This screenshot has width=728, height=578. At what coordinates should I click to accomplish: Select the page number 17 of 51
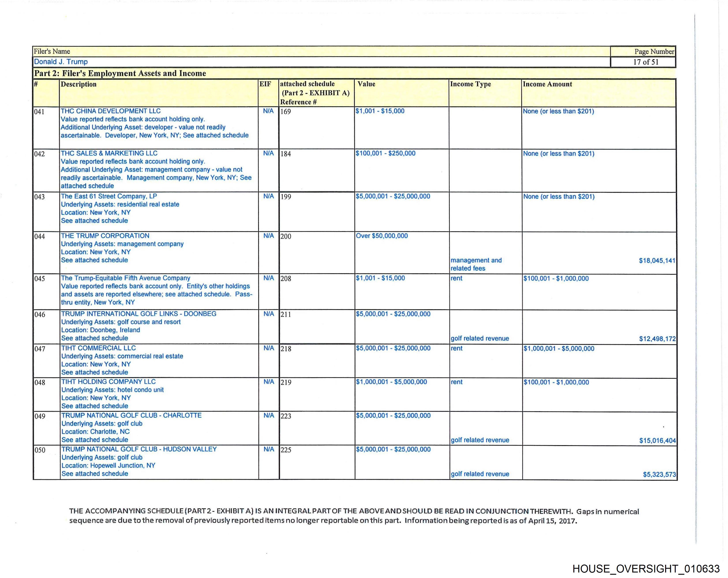(646, 62)
